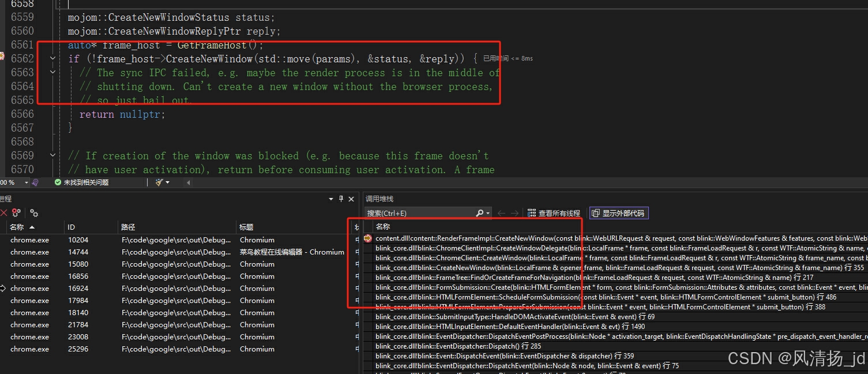This screenshot has width=868, height=374.
Task: Click the attach to process gear icon
Action: click(x=16, y=213)
